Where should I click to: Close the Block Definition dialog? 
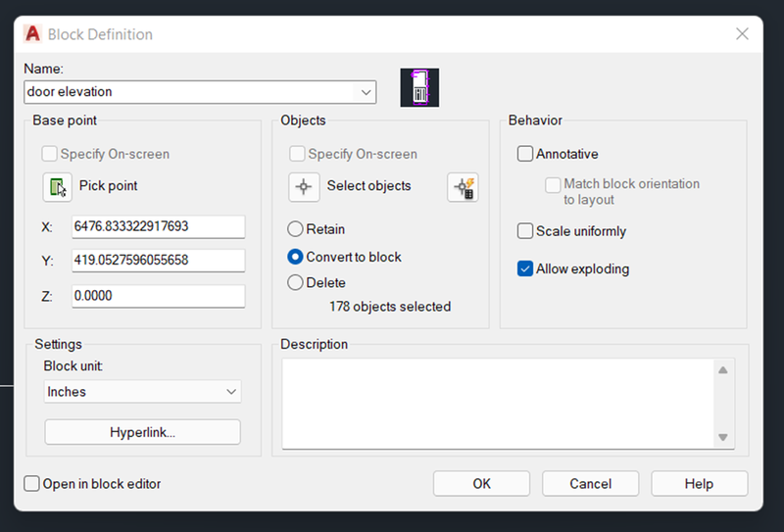742,34
